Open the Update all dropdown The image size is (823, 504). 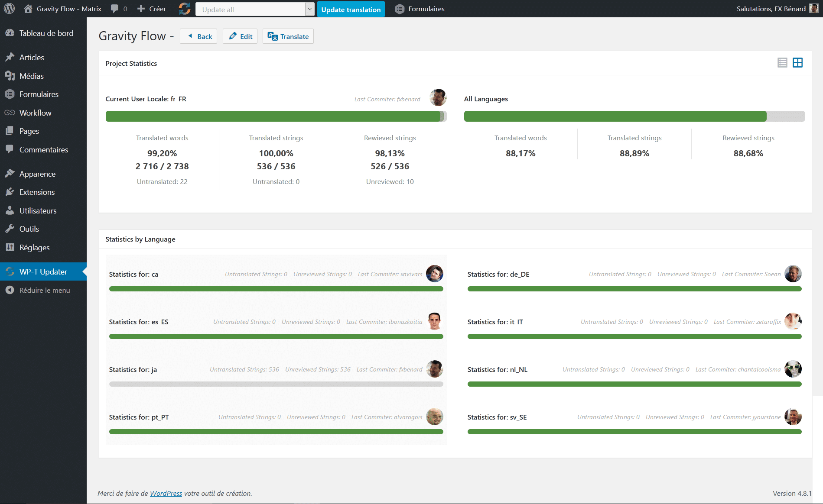tap(255, 9)
